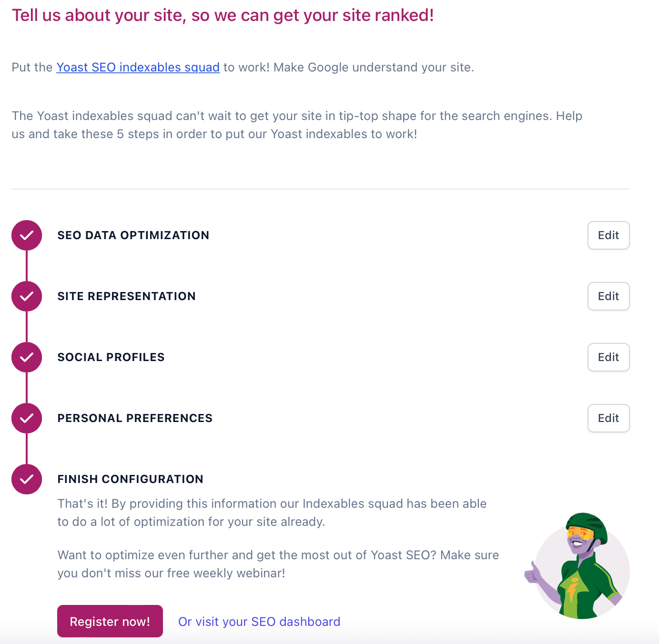Open the Social Profiles section heading
The image size is (659, 644).
111,357
